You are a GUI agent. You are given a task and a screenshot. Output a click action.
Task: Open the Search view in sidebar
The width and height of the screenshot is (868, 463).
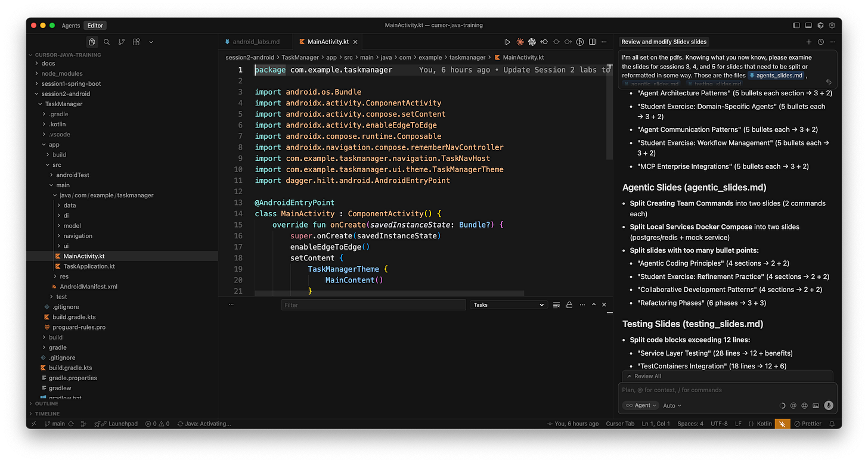tap(107, 42)
